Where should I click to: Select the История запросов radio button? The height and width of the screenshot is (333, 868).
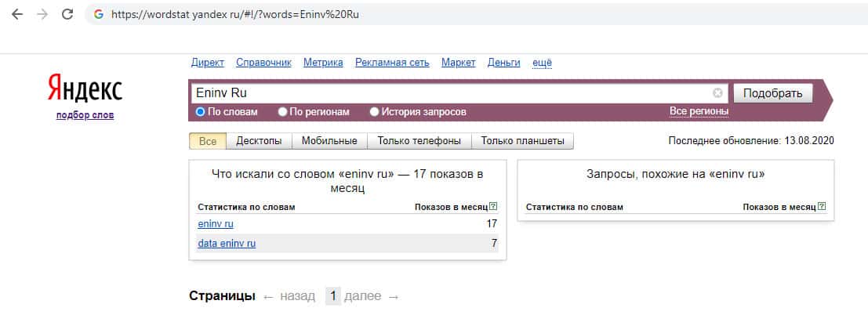[x=374, y=112]
